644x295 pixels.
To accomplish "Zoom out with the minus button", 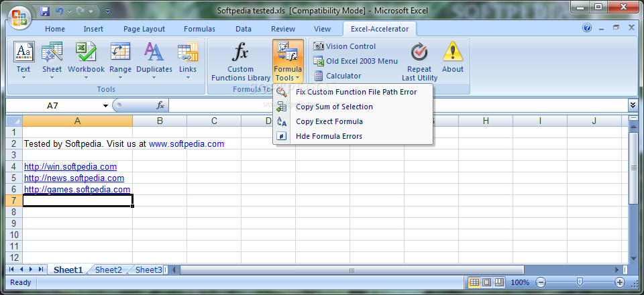I will point(541,282).
